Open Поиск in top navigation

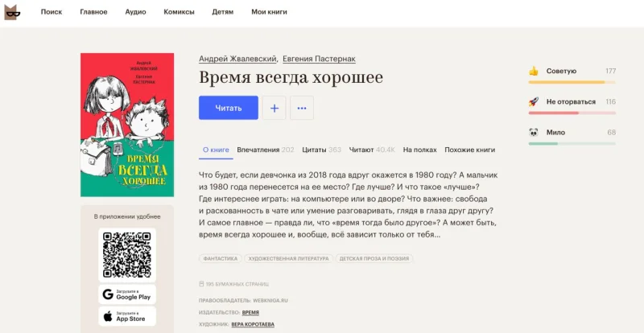[52, 12]
